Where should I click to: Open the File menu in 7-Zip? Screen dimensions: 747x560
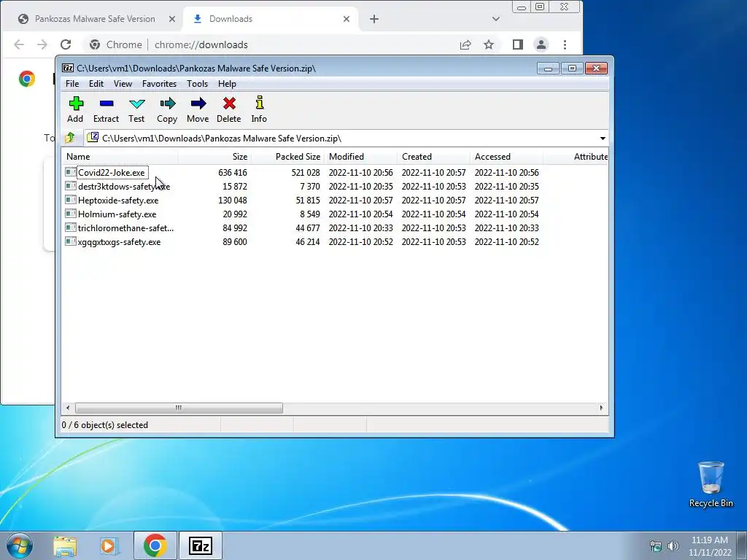coord(72,84)
